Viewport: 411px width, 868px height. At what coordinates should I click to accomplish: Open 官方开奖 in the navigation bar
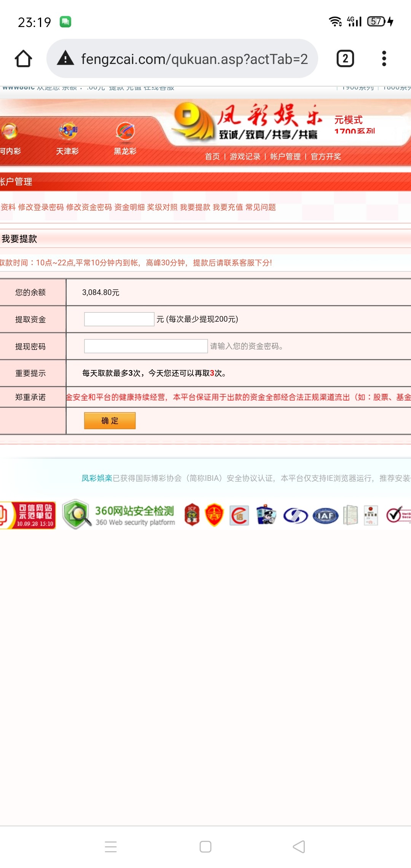pos(326,156)
